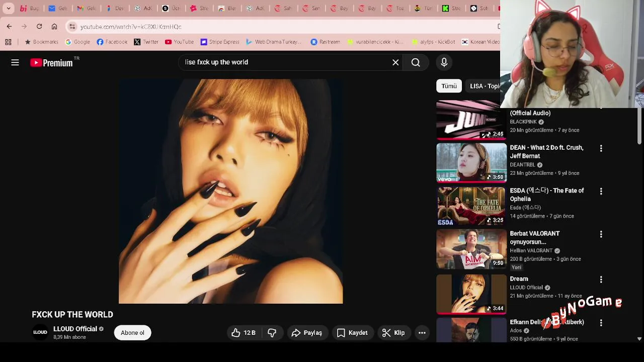This screenshot has height=362, width=644.
Task: Open options for ESDA Fate of Ophelia
Action: [x=601, y=191]
